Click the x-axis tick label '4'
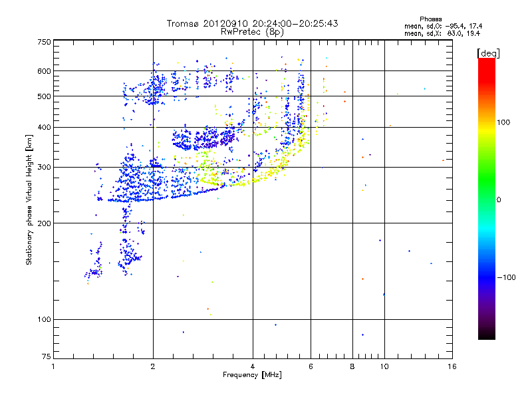Image resolution: width=532 pixels, height=399 pixels. [253, 366]
